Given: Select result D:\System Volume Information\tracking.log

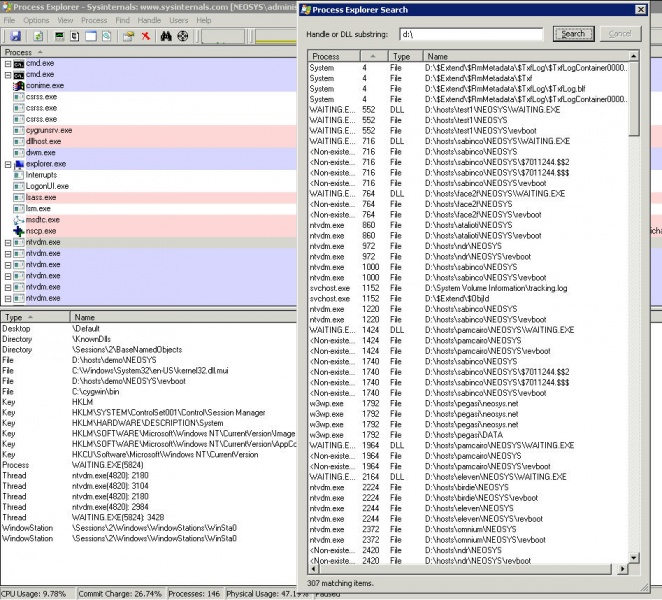Looking at the screenshot, I should 496,288.
